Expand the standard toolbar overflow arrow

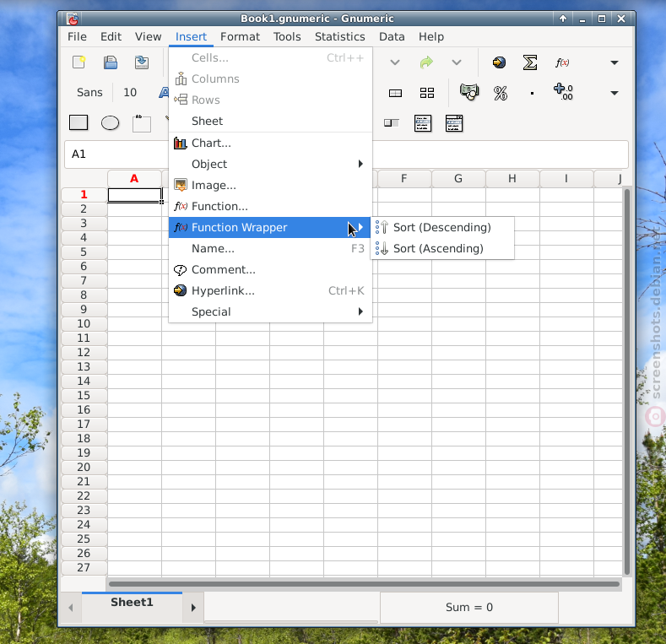pyautogui.click(x=615, y=62)
